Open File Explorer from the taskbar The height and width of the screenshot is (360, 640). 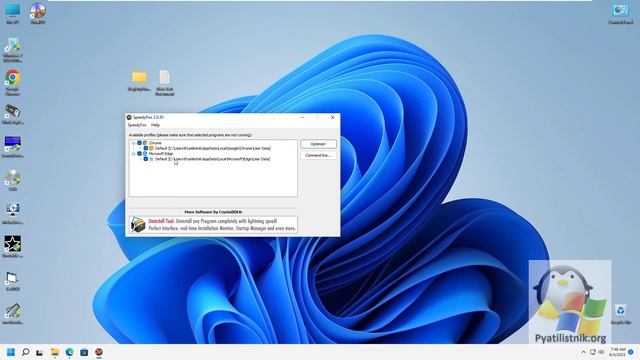tap(55, 352)
